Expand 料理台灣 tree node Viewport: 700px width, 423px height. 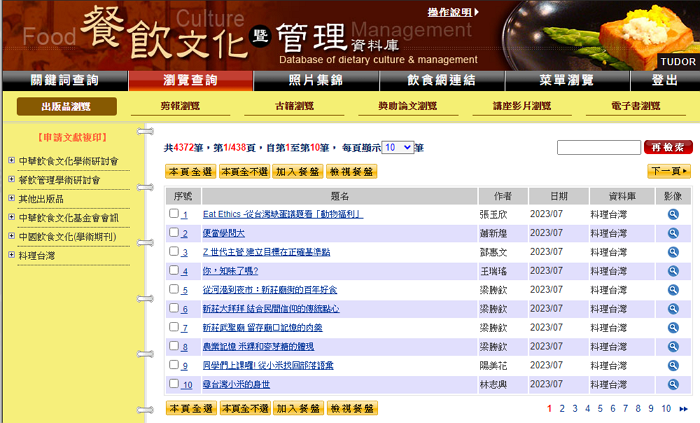[x=11, y=255]
